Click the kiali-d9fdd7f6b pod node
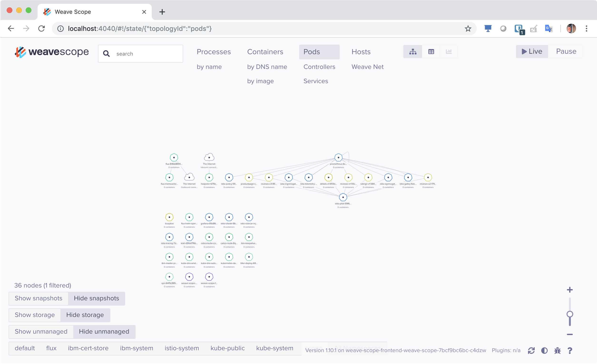Viewport: 597px width, 364px height. [189, 237]
